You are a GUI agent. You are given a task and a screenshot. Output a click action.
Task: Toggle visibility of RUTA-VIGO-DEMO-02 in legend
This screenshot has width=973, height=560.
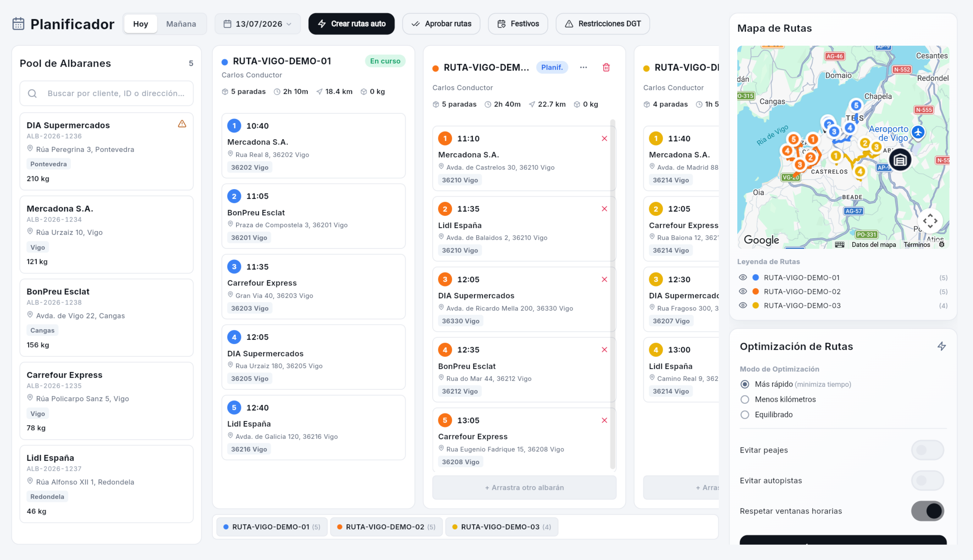click(743, 291)
